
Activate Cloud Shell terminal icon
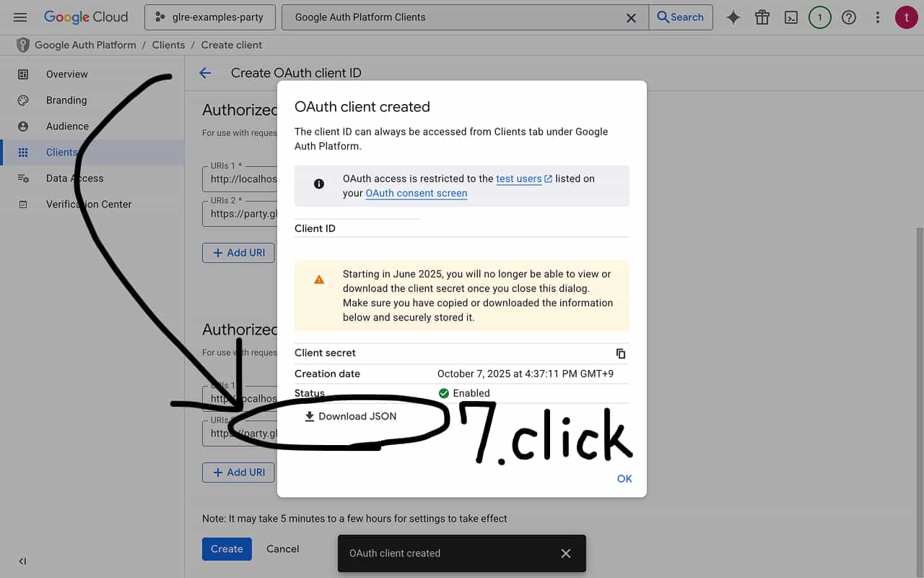(x=791, y=17)
